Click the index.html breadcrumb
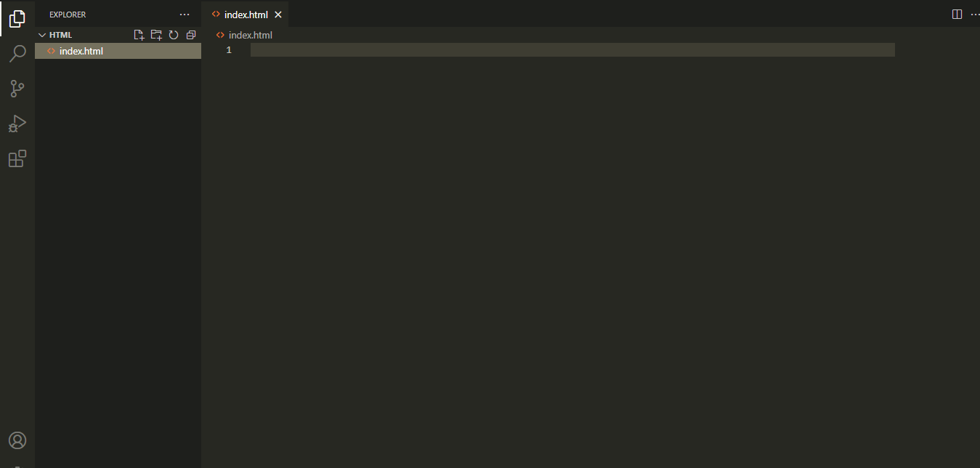Viewport: 980px width, 468px height. [x=250, y=35]
